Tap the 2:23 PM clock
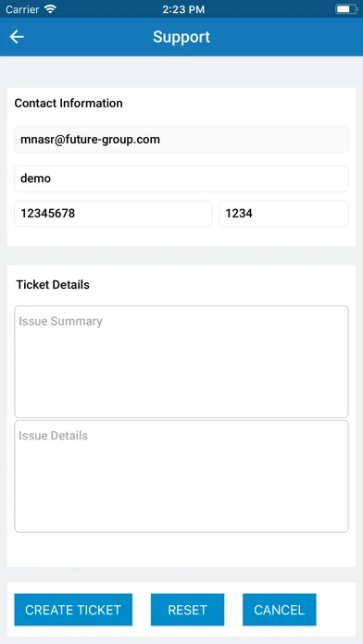This screenshot has width=363, height=644. (x=183, y=9)
